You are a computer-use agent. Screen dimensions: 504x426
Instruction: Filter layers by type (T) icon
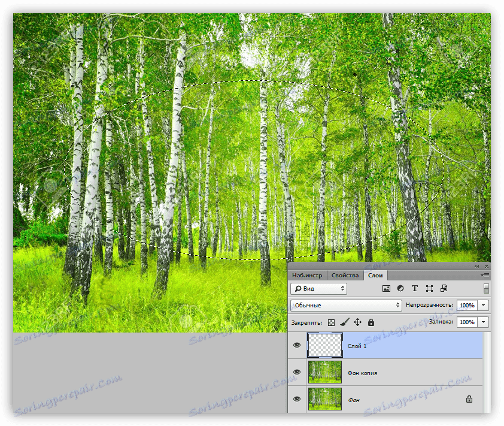pos(415,289)
